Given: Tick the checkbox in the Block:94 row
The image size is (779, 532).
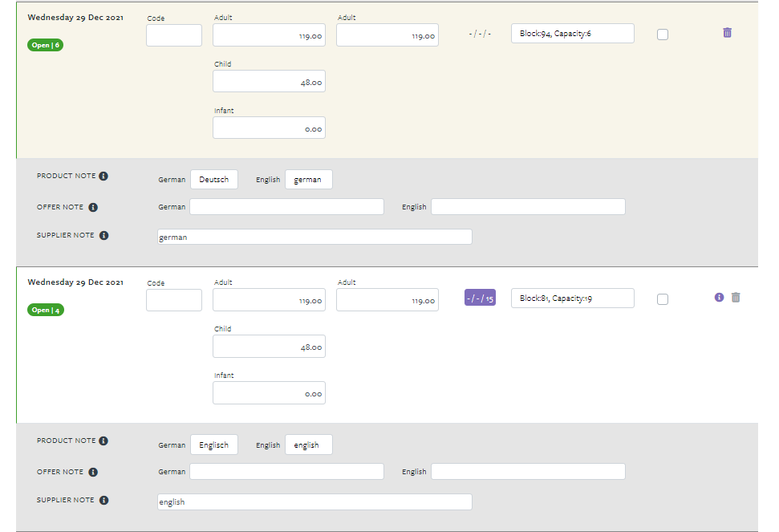Looking at the screenshot, I should [662, 34].
